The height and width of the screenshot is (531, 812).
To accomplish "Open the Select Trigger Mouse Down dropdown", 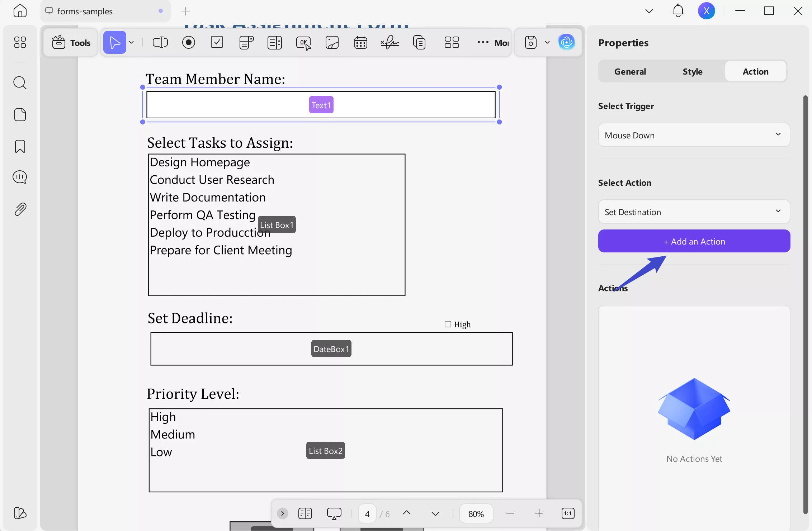I will pyautogui.click(x=694, y=135).
